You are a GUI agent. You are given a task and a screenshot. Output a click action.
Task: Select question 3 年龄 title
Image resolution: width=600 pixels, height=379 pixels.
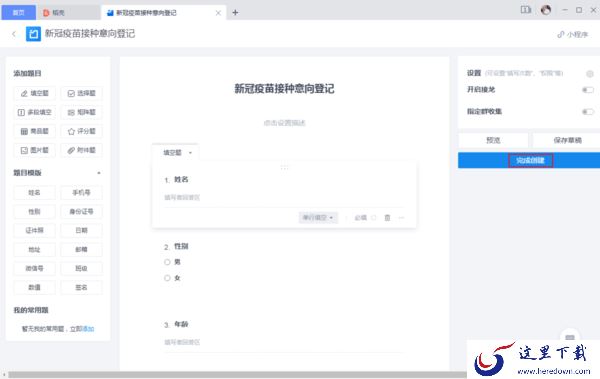tap(181, 324)
